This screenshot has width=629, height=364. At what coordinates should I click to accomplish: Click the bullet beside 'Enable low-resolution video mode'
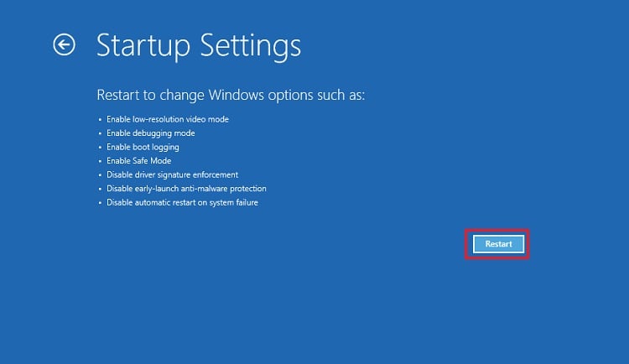coord(100,119)
